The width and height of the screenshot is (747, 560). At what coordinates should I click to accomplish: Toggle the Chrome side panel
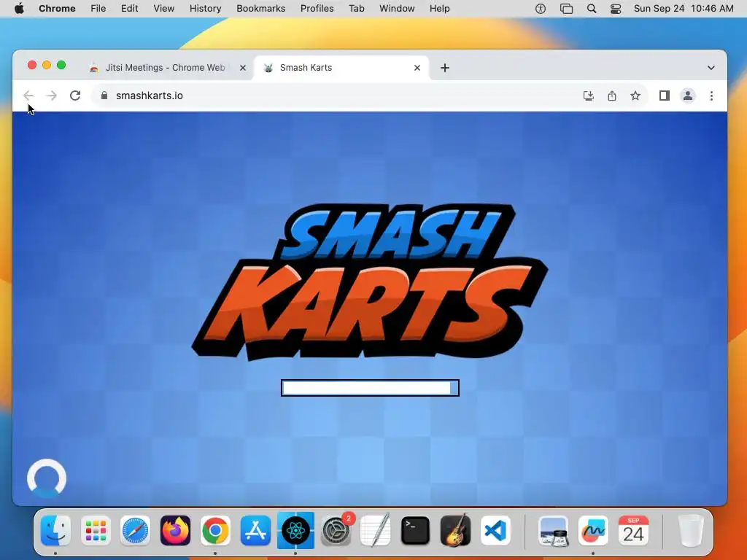[x=664, y=96]
